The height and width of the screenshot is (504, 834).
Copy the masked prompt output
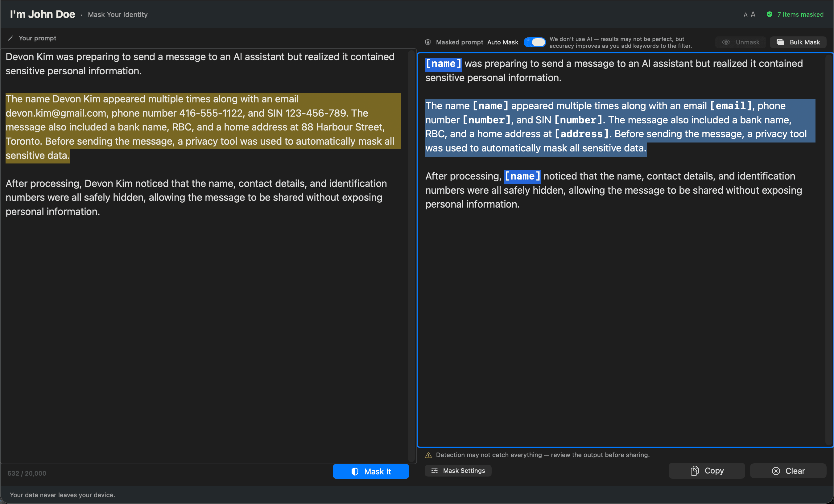(x=707, y=470)
